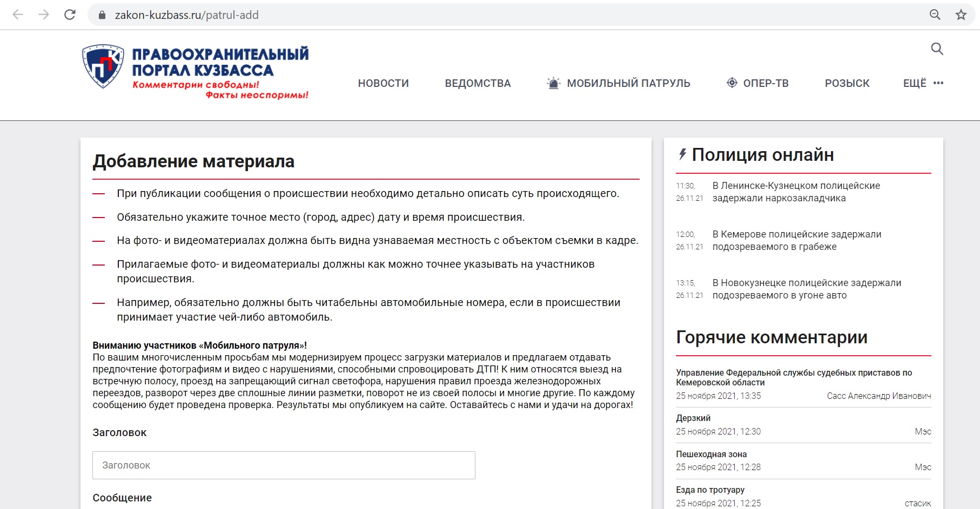
Task: Open site search magnifier icon in header
Action: tap(937, 49)
